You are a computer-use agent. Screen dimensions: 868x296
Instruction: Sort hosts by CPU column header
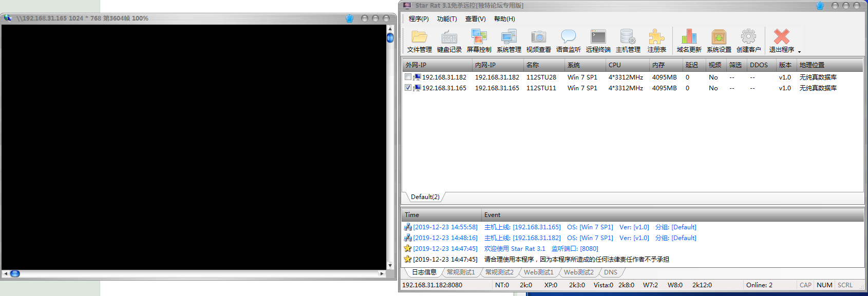(x=628, y=65)
